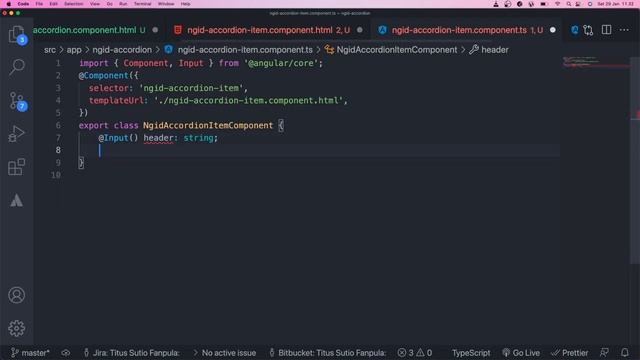Click the header breadcrumb symbol
Image resolution: width=640 pixels, height=360 pixels.
click(x=495, y=50)
